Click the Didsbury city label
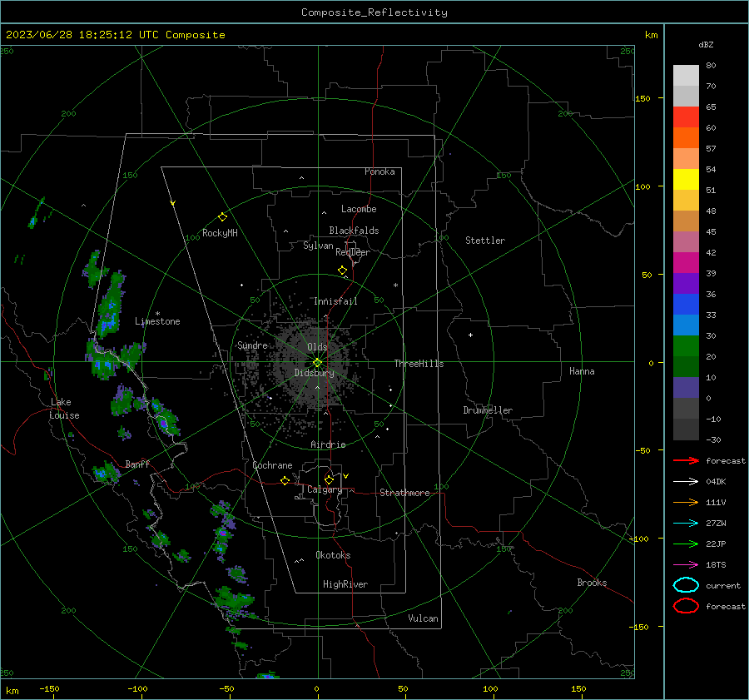This screenshot has width=749, height=700. pos(314,373)
